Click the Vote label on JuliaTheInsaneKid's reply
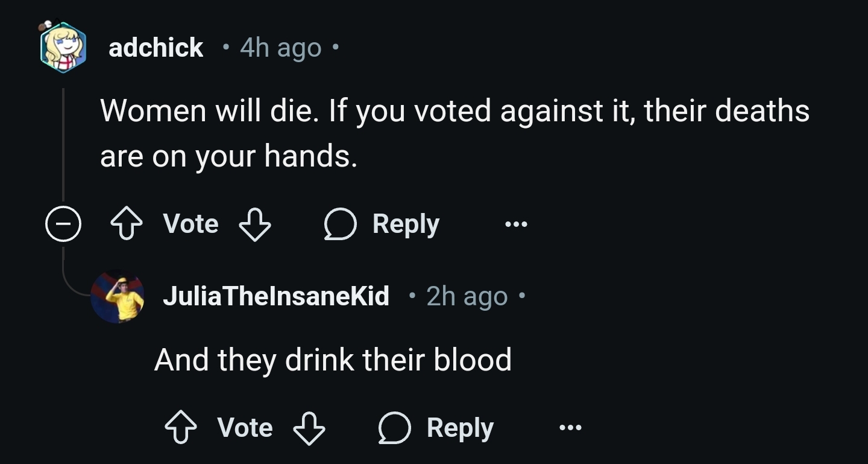The image size is (868, 464). coord(245,428)
